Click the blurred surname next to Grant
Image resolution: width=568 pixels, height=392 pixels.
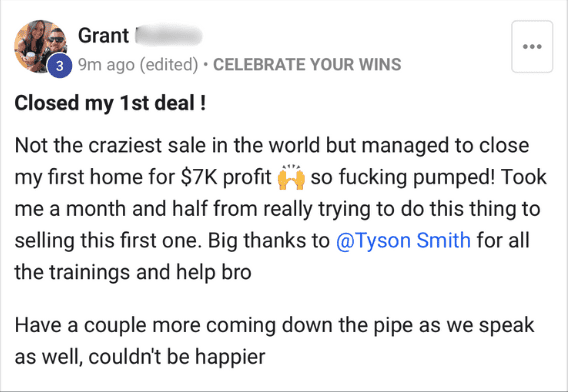pyautogui.click(x=168, y=36)
